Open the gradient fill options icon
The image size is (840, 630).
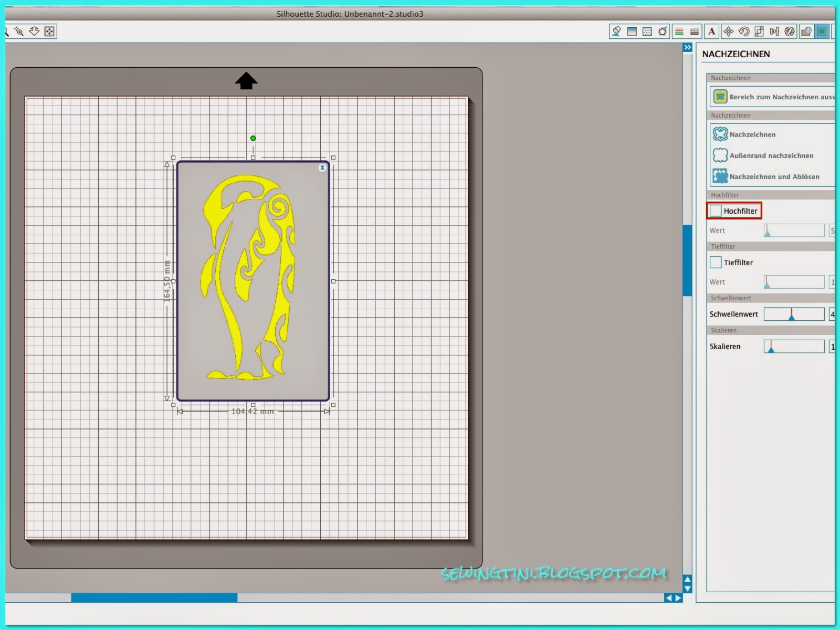pos(633,31)
